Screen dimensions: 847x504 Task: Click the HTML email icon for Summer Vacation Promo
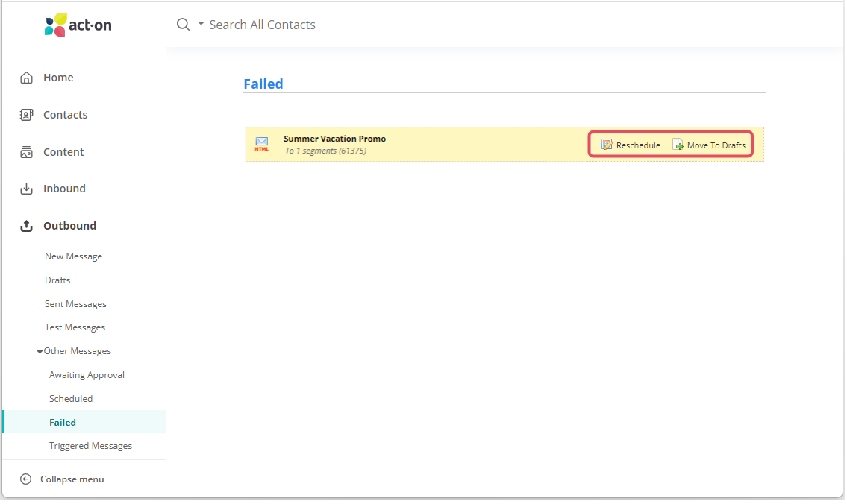tap(262, 144)
